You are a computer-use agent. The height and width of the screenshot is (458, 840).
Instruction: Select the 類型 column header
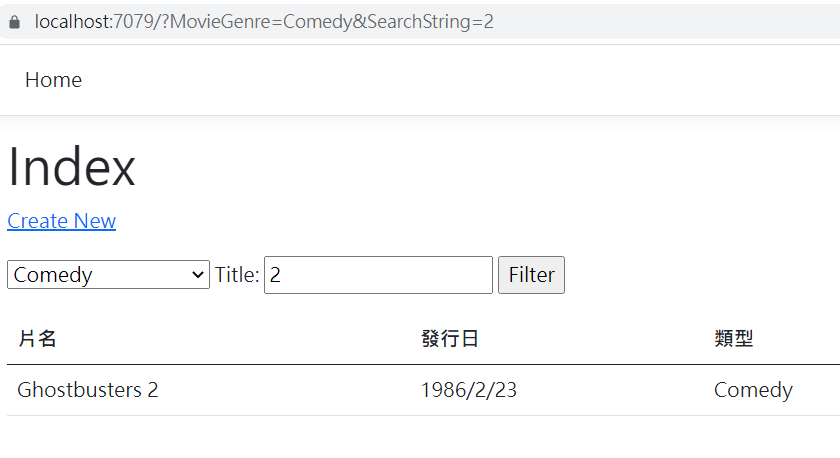(x=733, y=339)
